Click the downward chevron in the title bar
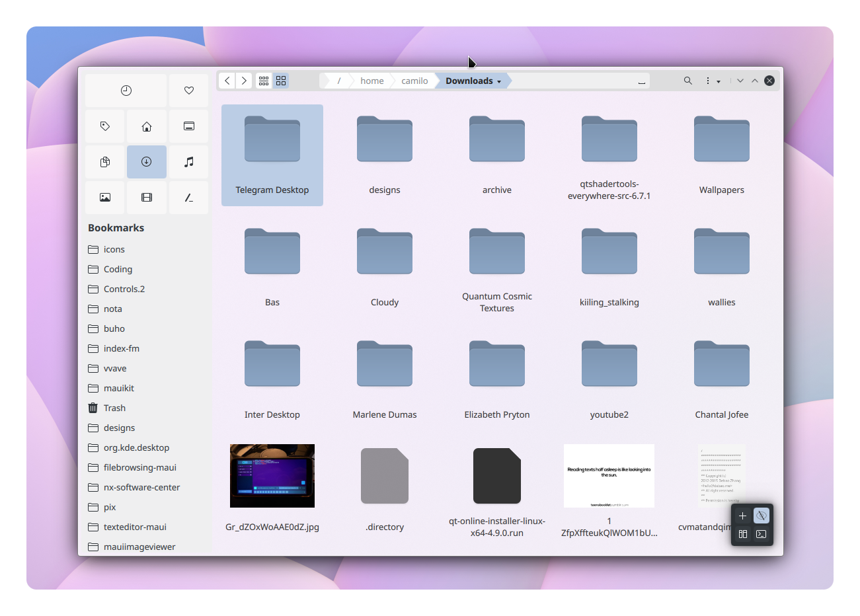The height and width of the screenshot is (616, 860). pos(740,81)
